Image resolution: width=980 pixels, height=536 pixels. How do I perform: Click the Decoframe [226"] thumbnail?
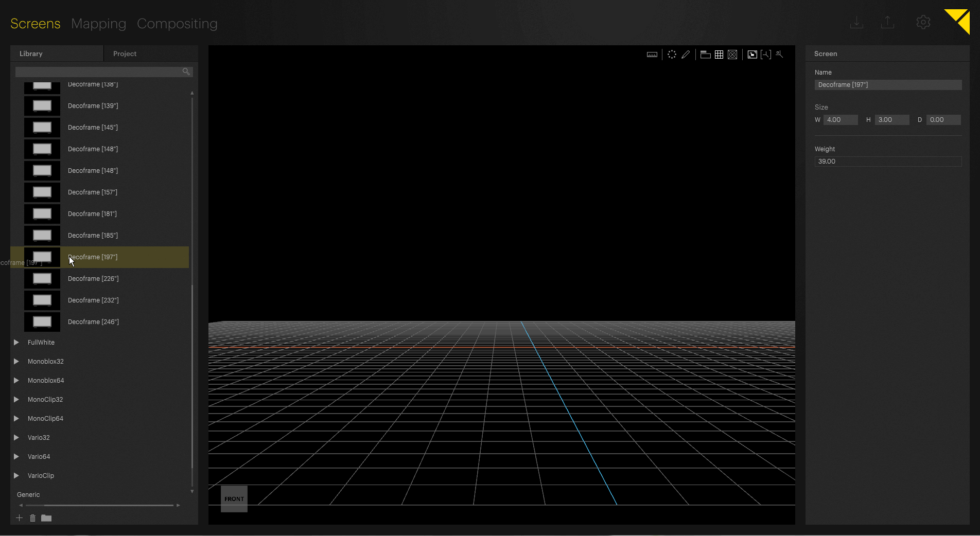pyautogui.click(x=42, y=279)
